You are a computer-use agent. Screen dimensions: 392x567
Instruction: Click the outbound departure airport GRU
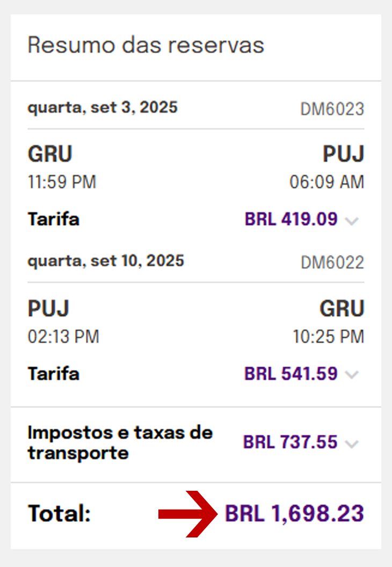pos(50,154)
